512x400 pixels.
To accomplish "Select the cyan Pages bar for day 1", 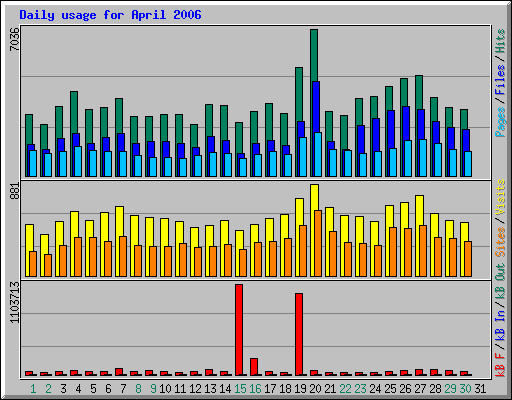I will 33,163.
